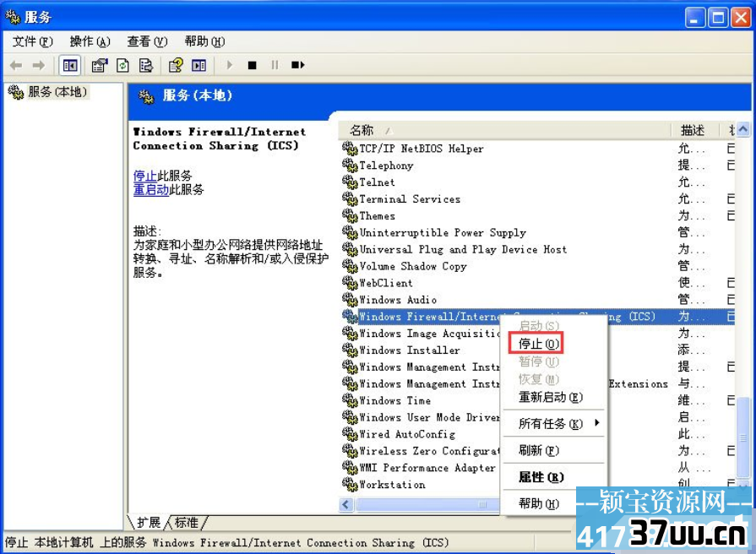
Task: Click the Export List toolbar icon
Action: pyautogui.click(x=145, y=65)
